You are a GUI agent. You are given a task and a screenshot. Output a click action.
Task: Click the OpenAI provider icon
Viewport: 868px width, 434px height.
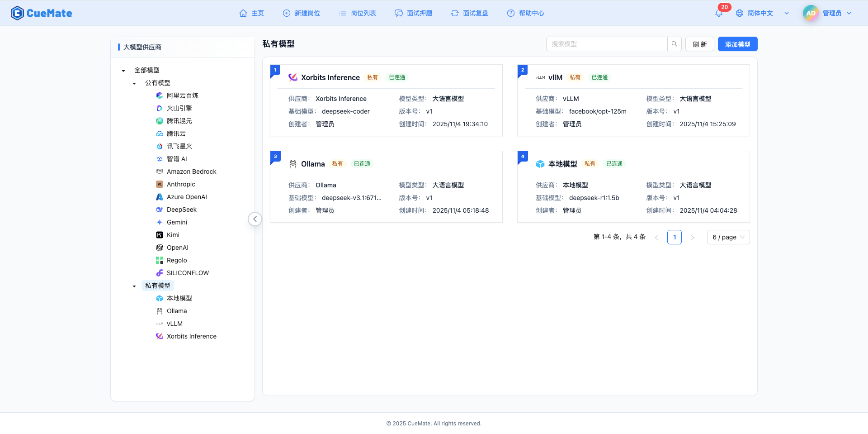coord(159,248)
